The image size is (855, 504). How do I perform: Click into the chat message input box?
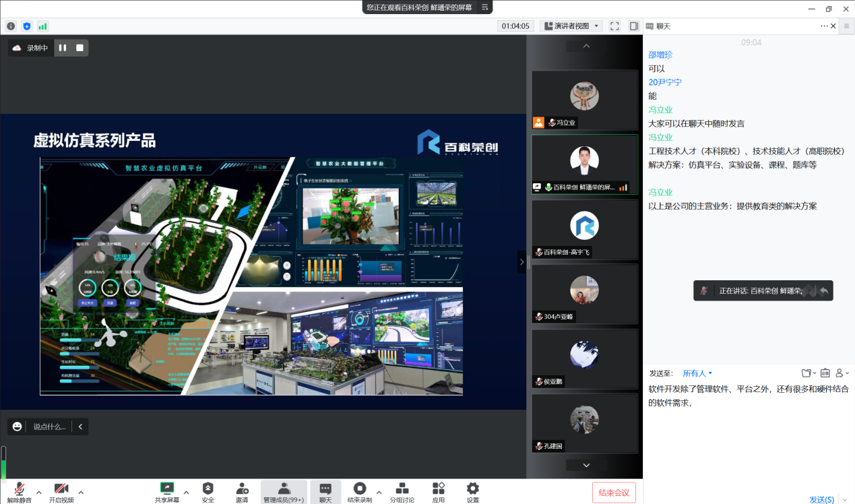pyautogui.click(x=748, y=438)
